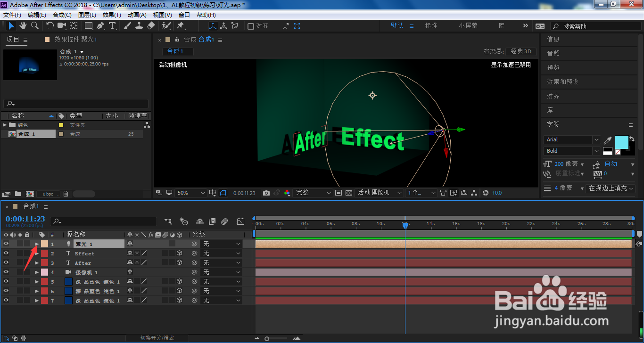This screenshot has height=343, width=644.
Task: Open the composition mini-flowchart in timeline
Action: tap(168, 221)
